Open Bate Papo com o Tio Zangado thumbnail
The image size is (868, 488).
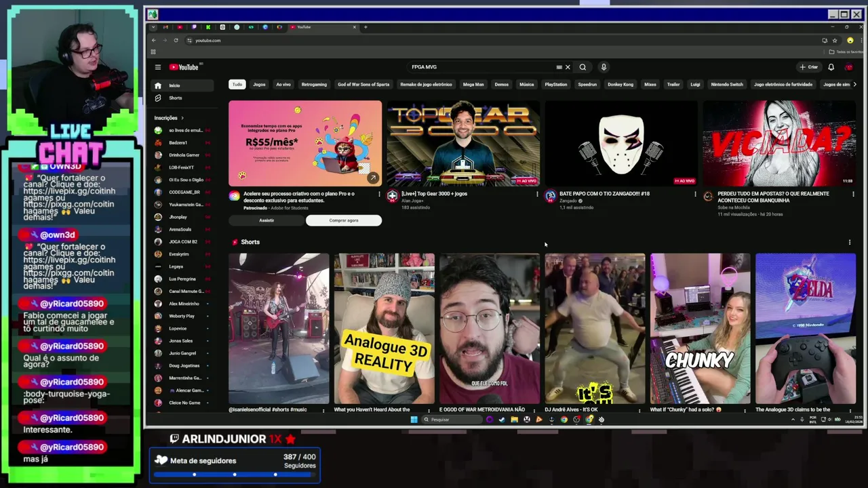621,143
